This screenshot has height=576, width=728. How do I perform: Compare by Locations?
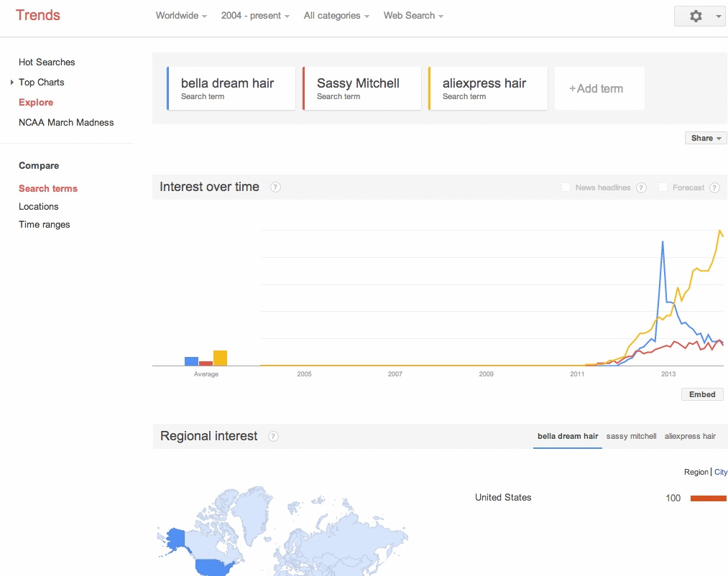[x=39, y=207]
